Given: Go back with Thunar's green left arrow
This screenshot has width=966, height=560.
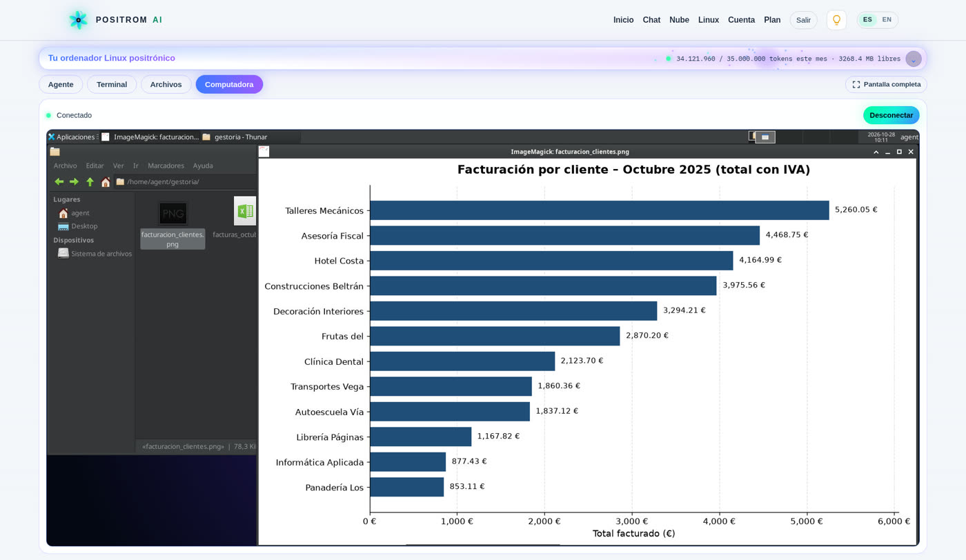Looking at the screenshot, I should point(59,182).
